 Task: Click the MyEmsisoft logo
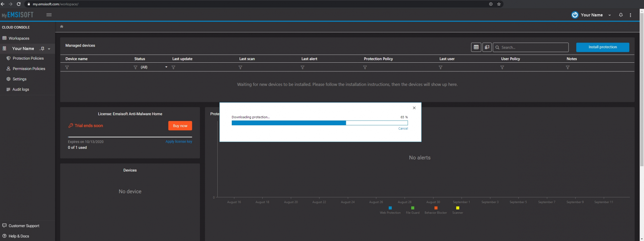click(17, 15)
